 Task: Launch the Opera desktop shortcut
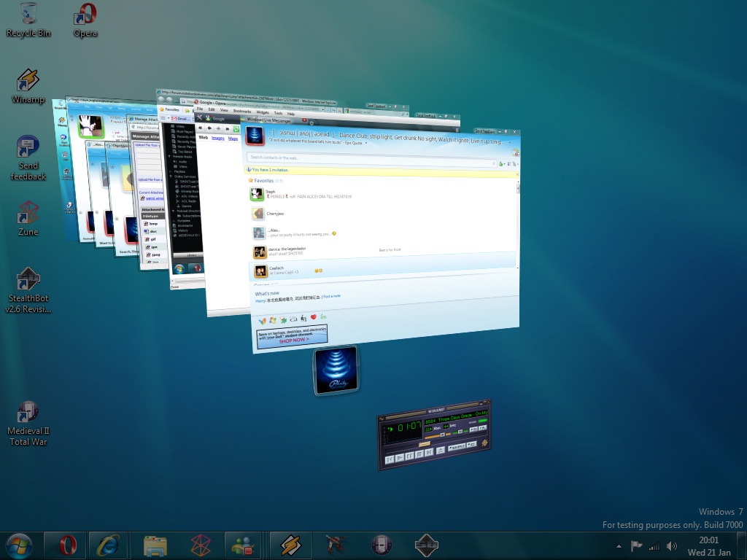tap(85, 20)
